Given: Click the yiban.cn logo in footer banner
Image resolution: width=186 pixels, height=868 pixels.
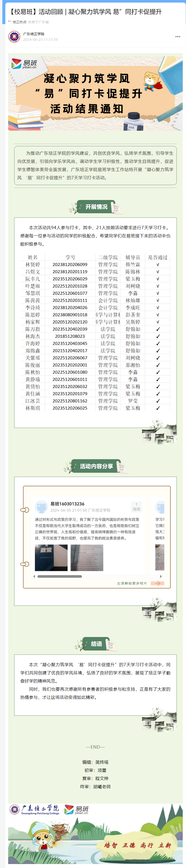Looking at the screenshot, I should [x=77, y=810].
